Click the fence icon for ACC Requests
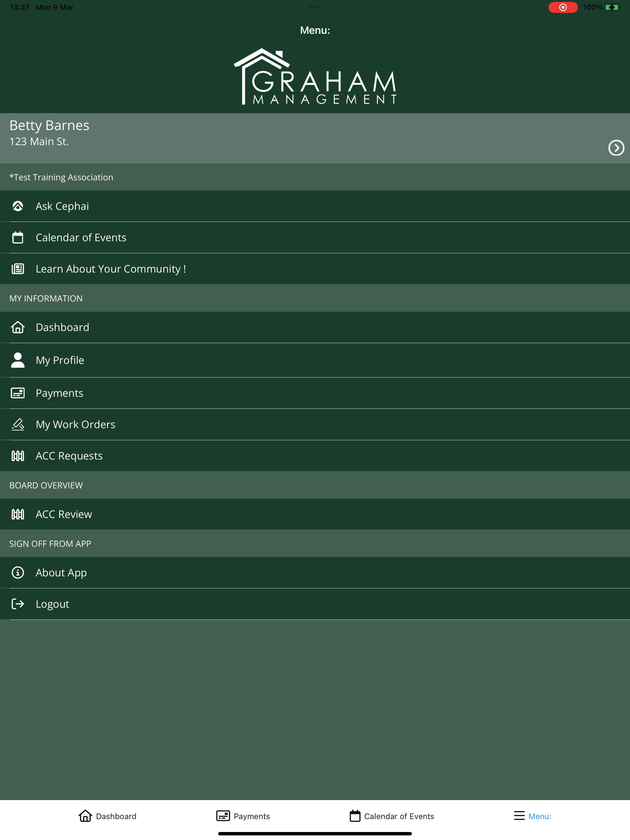 [x=18, y=456]
